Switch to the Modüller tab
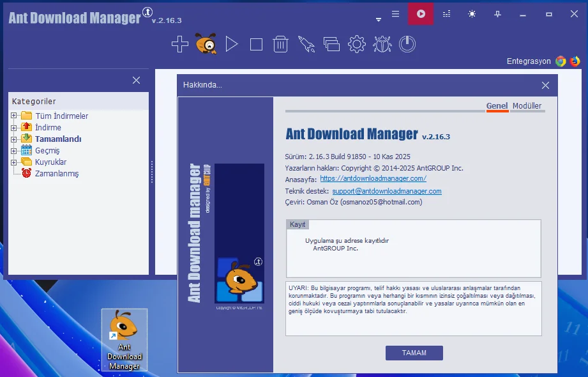Image resolution: width=588 pixels, height=377 pixels. point(527,106)
